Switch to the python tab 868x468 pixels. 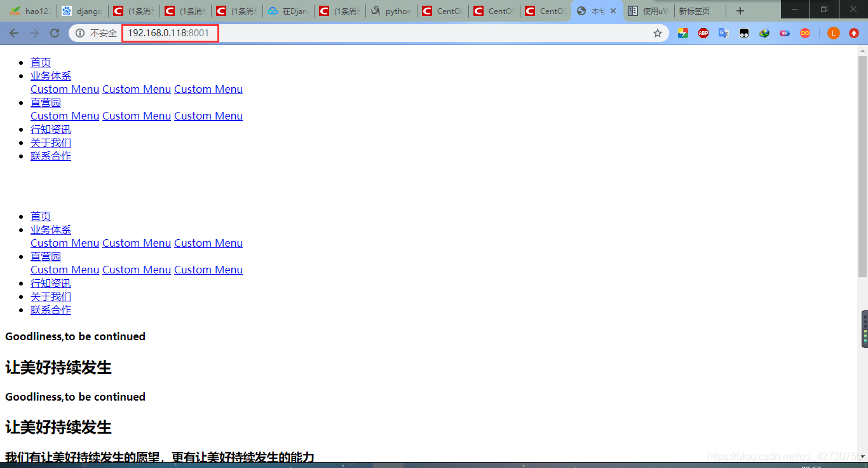(x=391, y=11)
